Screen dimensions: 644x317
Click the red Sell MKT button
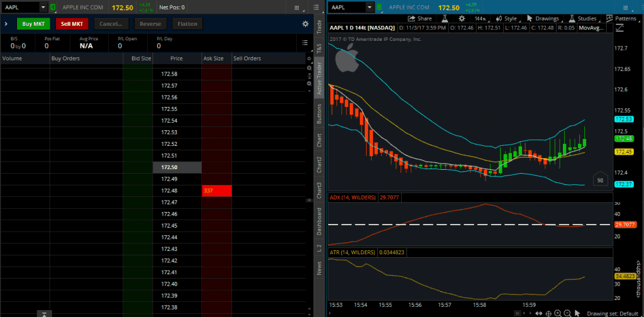(72, 24)
